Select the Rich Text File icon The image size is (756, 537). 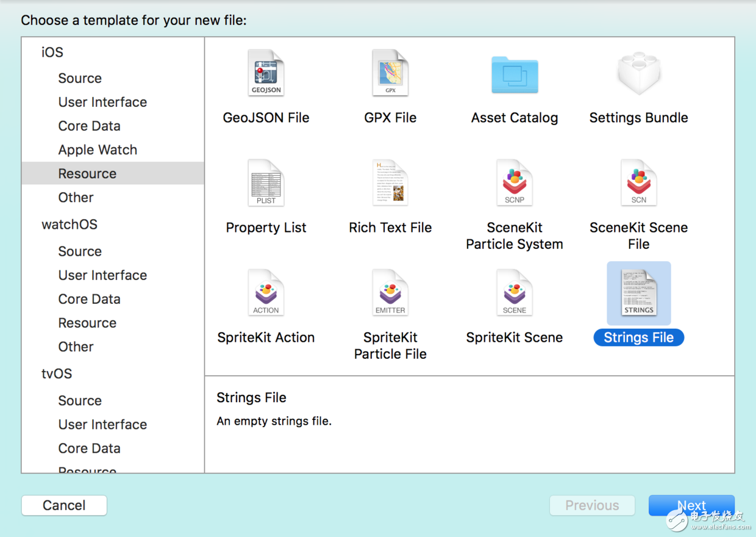click(x=390, y=183)
